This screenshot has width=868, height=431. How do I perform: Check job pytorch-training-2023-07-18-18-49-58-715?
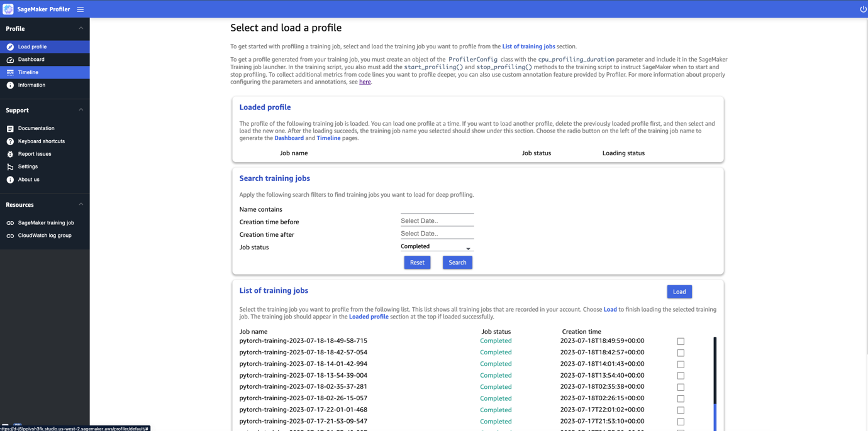tap(681, 341)
